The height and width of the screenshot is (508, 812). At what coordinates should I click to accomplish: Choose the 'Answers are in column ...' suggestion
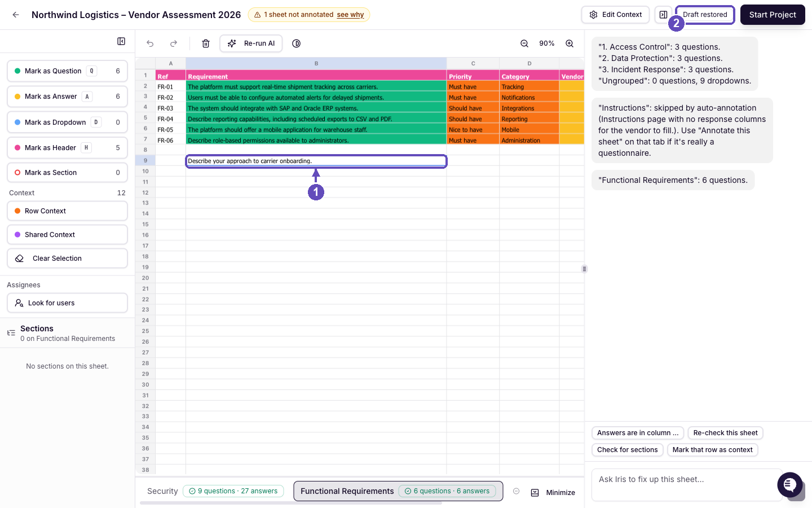pos(638,433)
